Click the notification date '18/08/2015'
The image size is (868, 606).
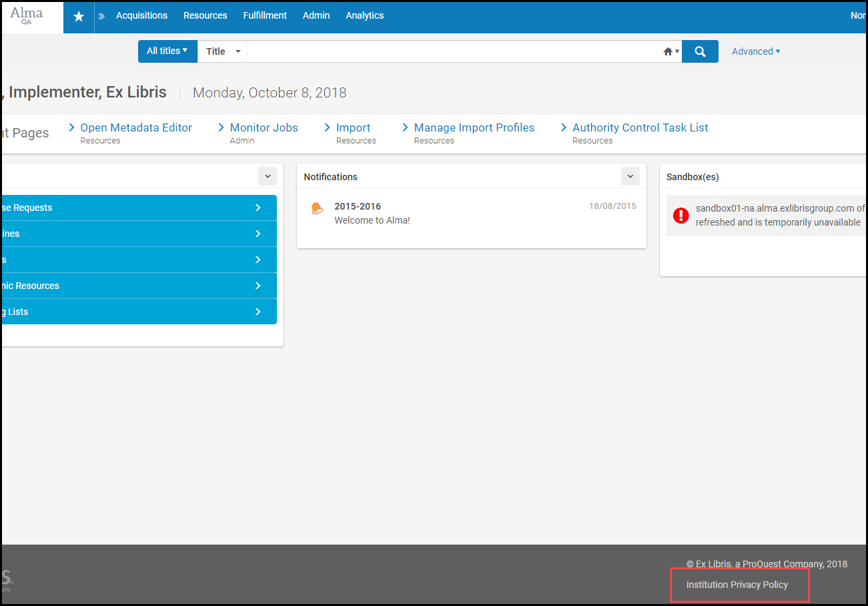[612, 206]
